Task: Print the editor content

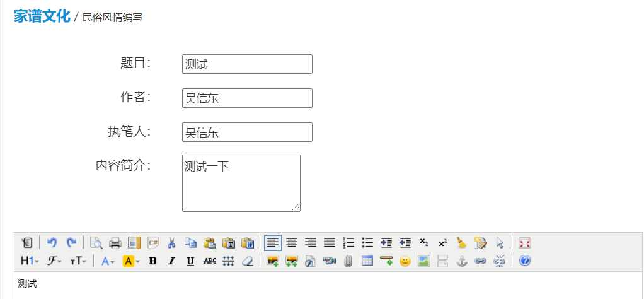Action: [115, 243]
